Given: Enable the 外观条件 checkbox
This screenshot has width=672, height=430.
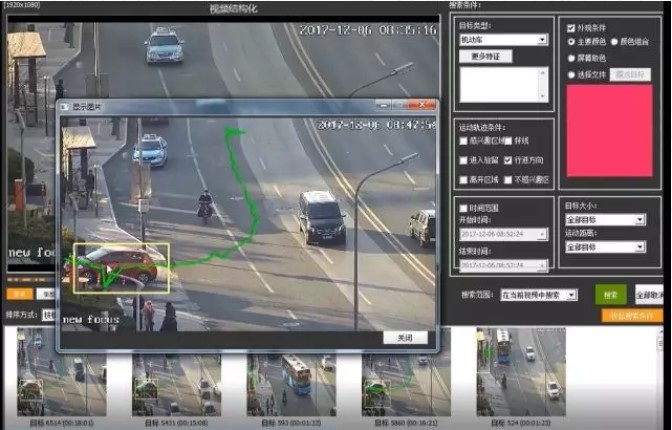Looking at the screenshot, I should tap(571, 28).
